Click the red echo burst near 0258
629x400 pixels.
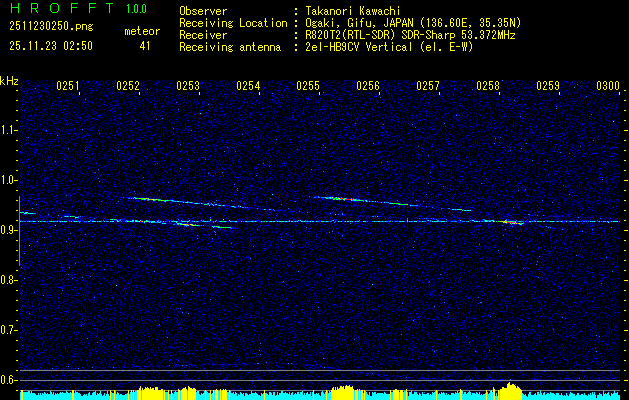coord(511,222)
